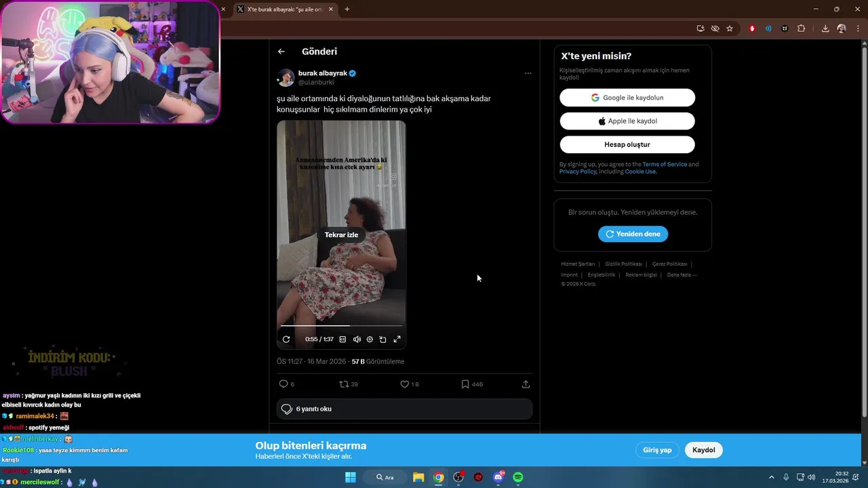Open the Imprint footer link
This screenshot has height=488, width=868.
569,274
